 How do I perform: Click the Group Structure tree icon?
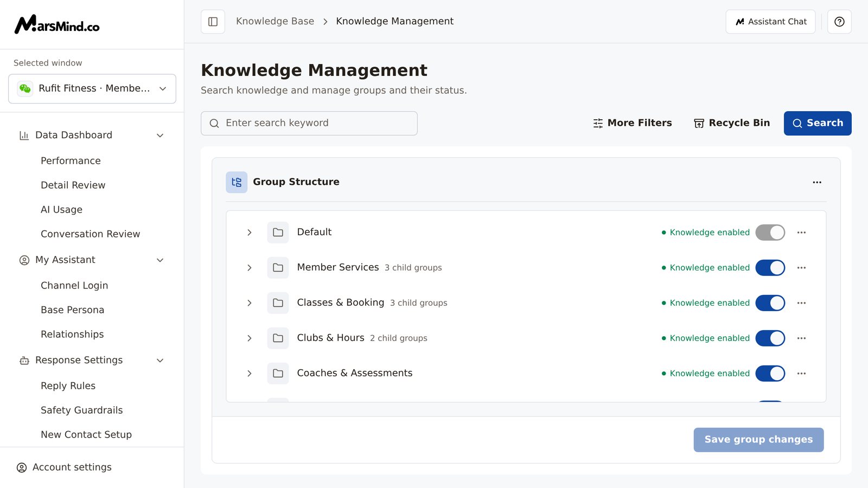tap(237, 182)
